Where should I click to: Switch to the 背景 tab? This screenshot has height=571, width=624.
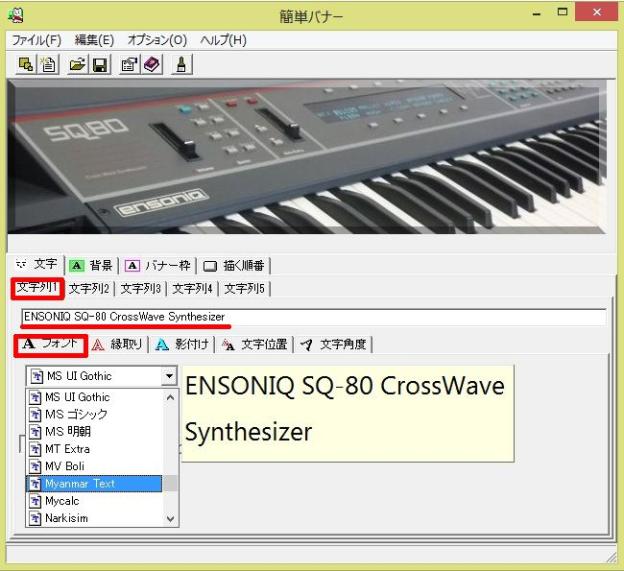91,265
